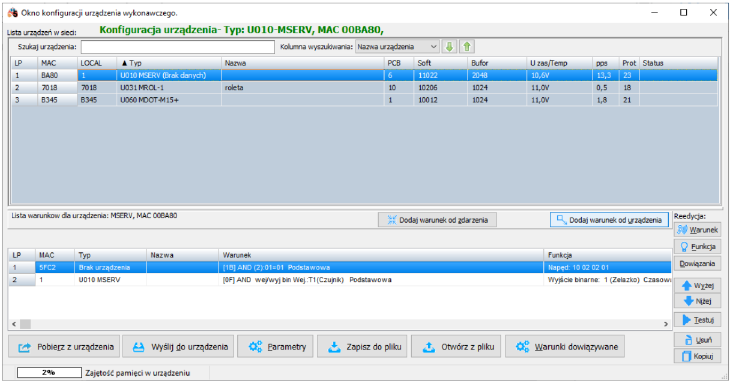Click Testuj button
Screen dimensions: 730x383
coord(697,320)
